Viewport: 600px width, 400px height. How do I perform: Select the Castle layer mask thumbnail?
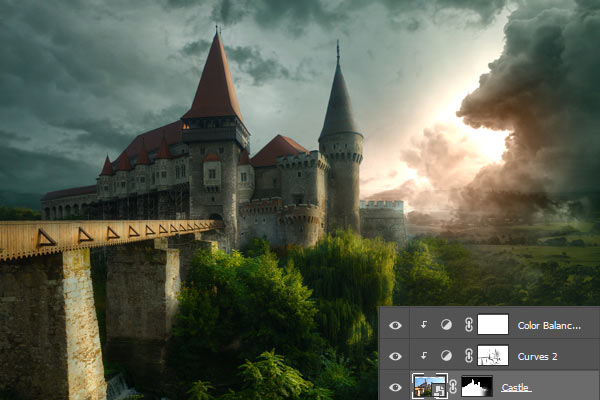(x=477, y=387)
